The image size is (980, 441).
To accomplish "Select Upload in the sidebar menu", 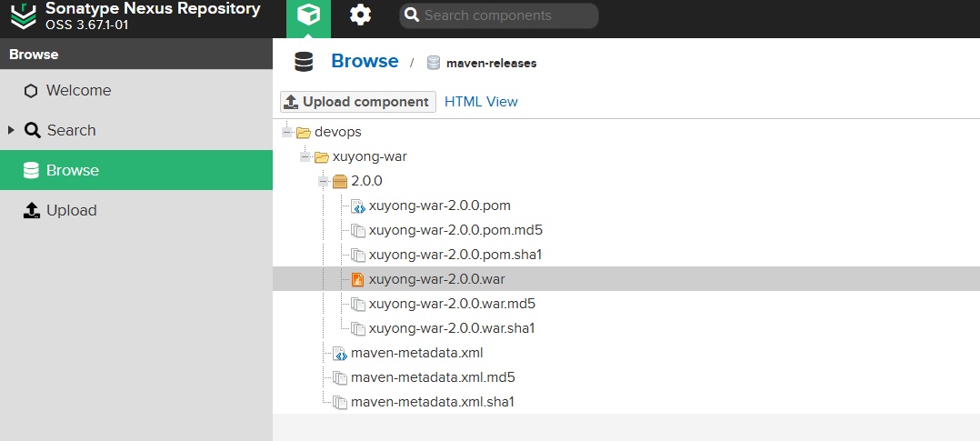I will [x=71, y=210].
